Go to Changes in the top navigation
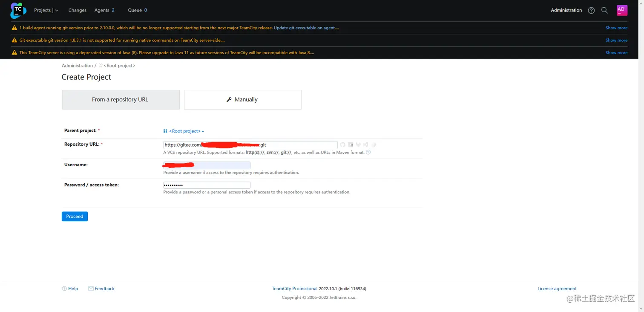 77,10
